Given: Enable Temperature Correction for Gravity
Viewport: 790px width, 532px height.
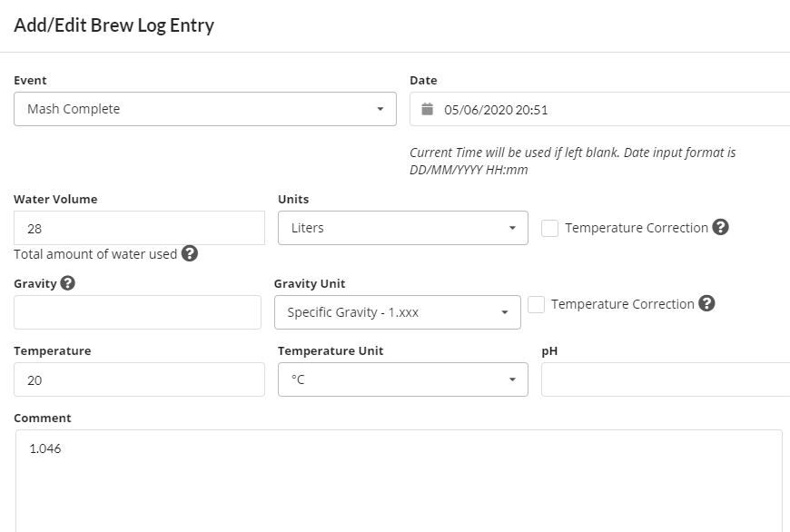Looking at the screenshot, I should pos(536,304).
